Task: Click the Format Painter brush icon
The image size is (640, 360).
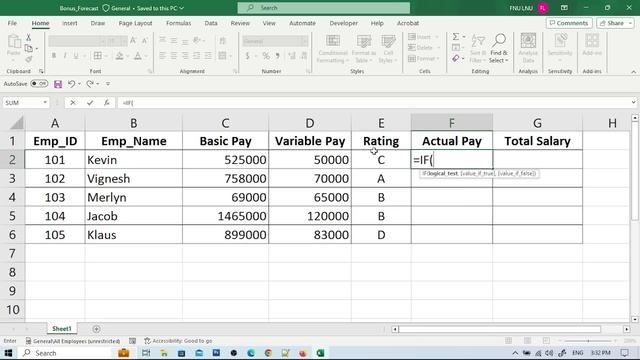Action: (29, 60)
